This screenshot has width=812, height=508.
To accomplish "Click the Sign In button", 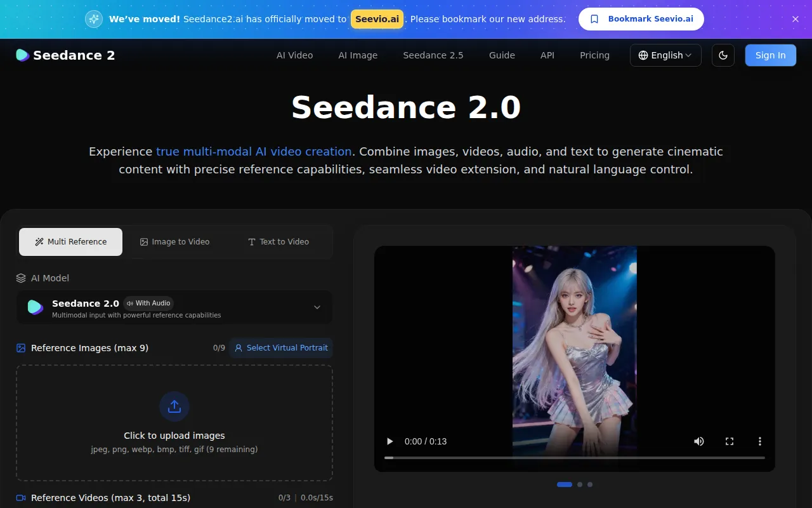I will point(771,55).
